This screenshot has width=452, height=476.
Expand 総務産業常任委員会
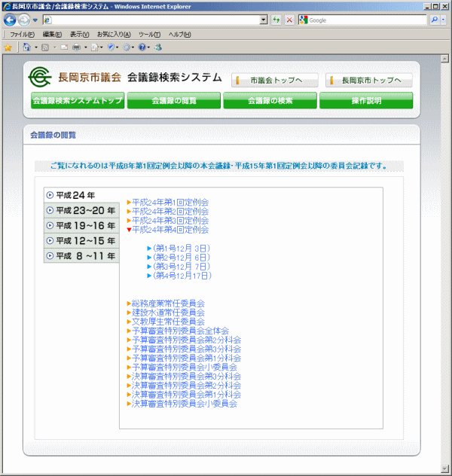coord(168,304)
